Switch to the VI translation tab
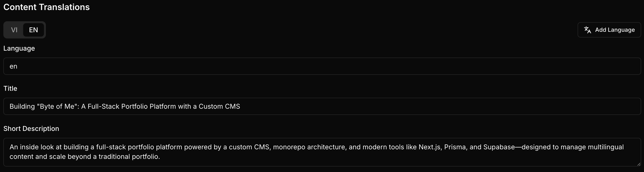The image size is (644, 172). 14,30
